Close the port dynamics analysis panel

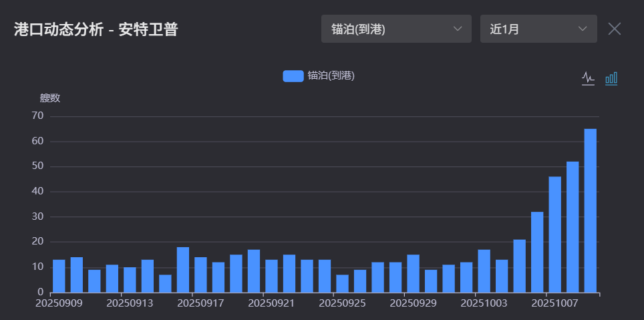pos(615,29)
